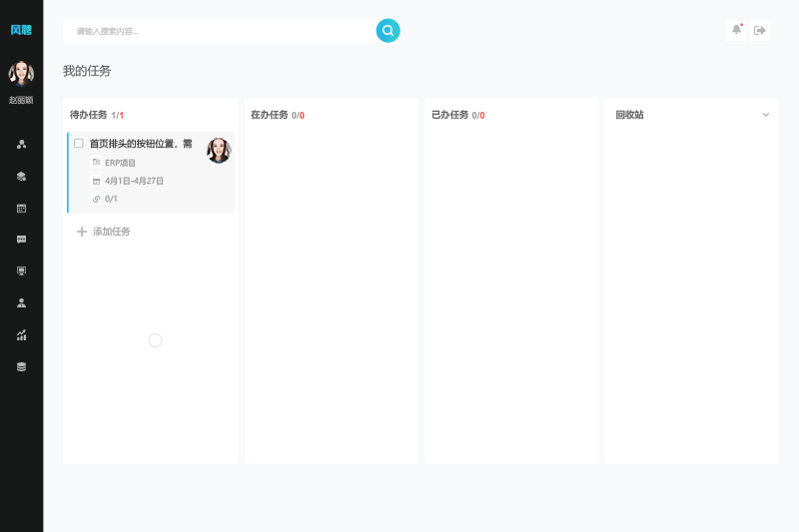Click the project folder icon beside ERP项目
This screenshot has width=799, height=532.
(x=96, y=162)
